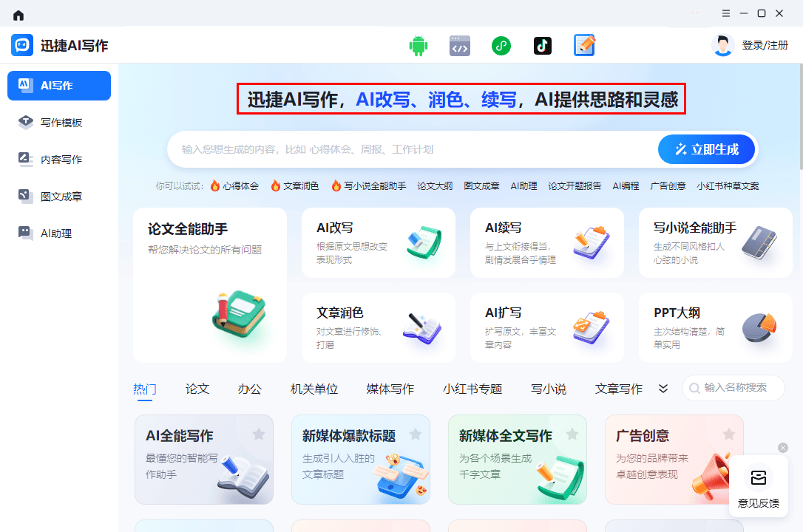The height and width of the screenshot is (532, 803).
Task: Open the 新媒体爆款标题 template card
Action: click(361, 460)
